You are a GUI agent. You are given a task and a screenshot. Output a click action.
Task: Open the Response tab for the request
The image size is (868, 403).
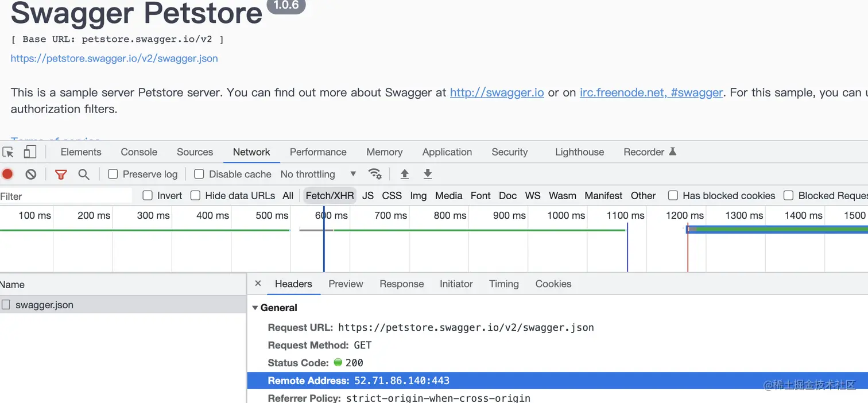pos(401,284)
